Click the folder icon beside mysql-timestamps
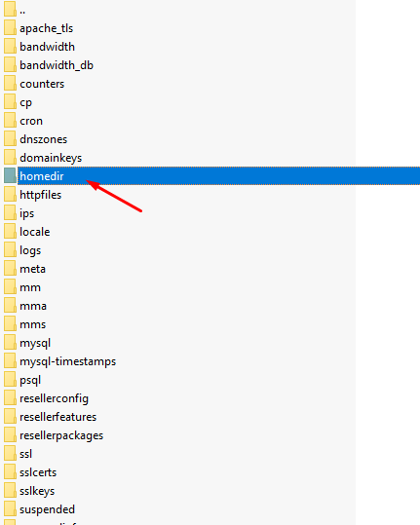 pyautogui.click(x=10, y=361)
